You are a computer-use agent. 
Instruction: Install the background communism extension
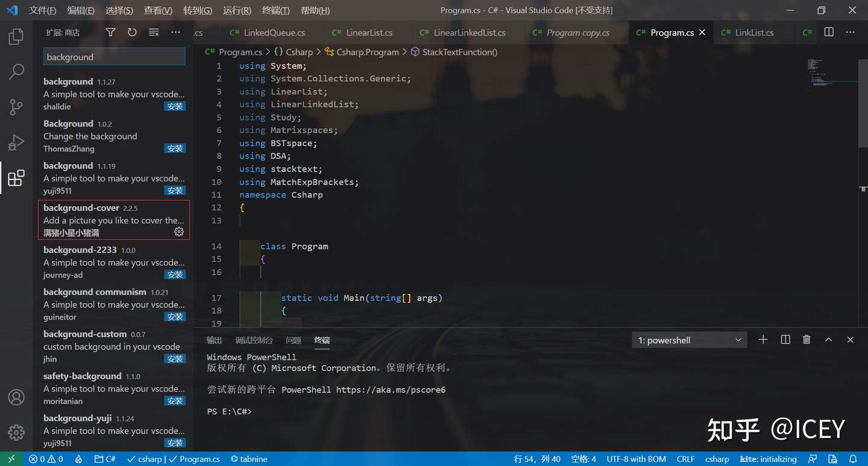point(175,317)
